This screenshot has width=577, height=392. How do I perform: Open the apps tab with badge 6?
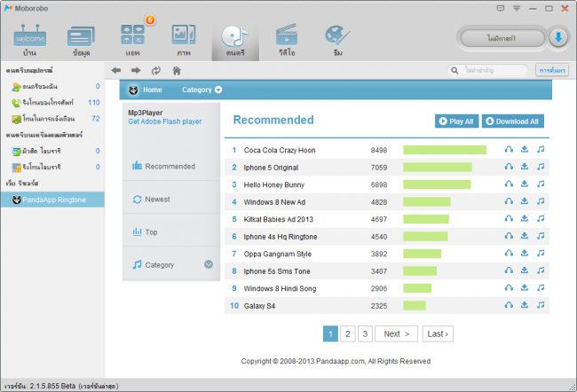coord(132,40)
